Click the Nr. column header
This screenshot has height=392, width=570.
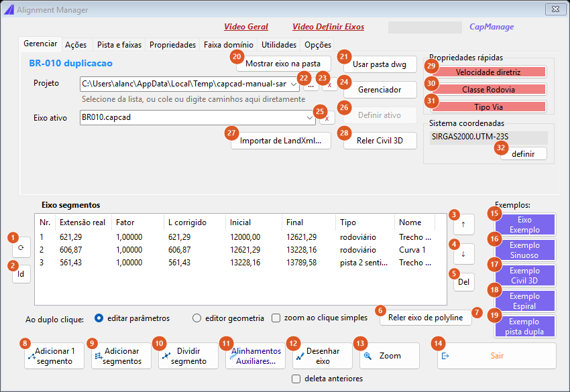(x=45, y=222)
